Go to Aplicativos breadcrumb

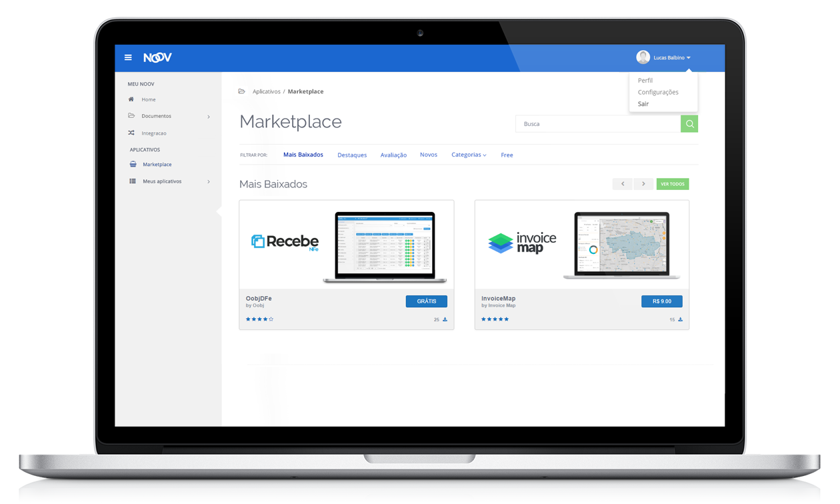click(x=266, y=92)
